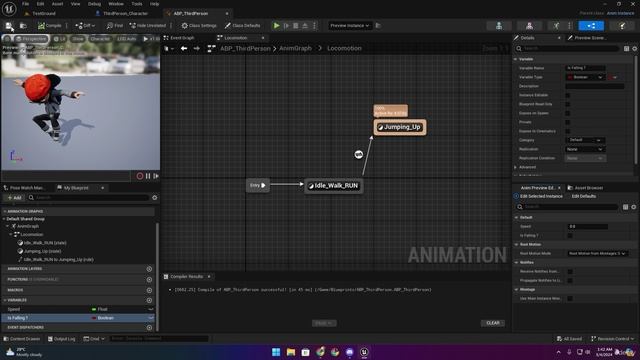
Task: Click Edit Defaults in Anim Preview Editor
Action: point(584,196)
